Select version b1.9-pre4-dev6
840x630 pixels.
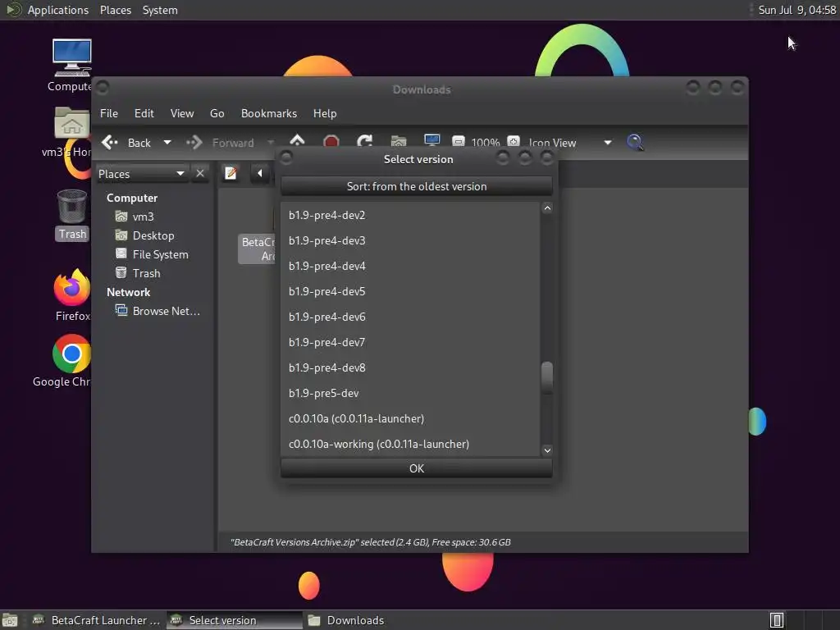pos(410,317)
